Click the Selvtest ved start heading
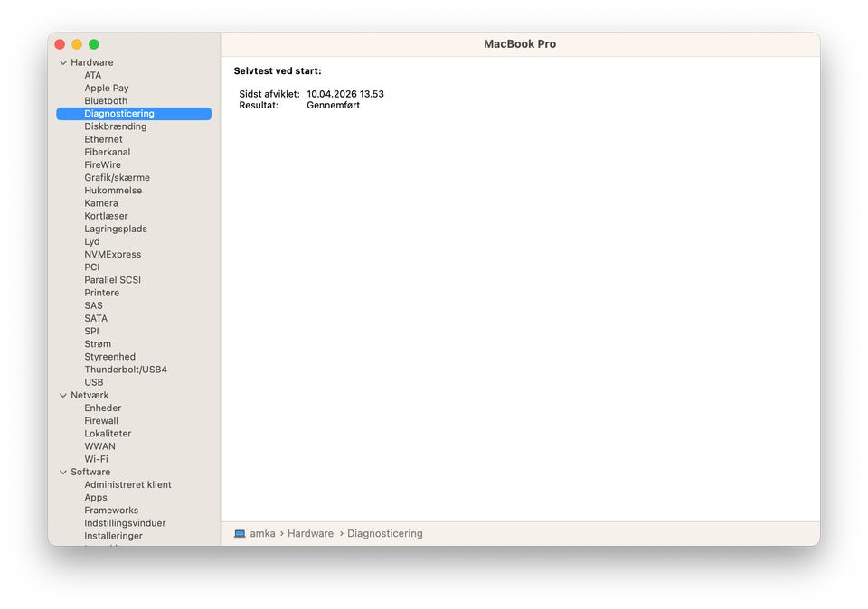The image size is (868, 609). pos(278,70)
